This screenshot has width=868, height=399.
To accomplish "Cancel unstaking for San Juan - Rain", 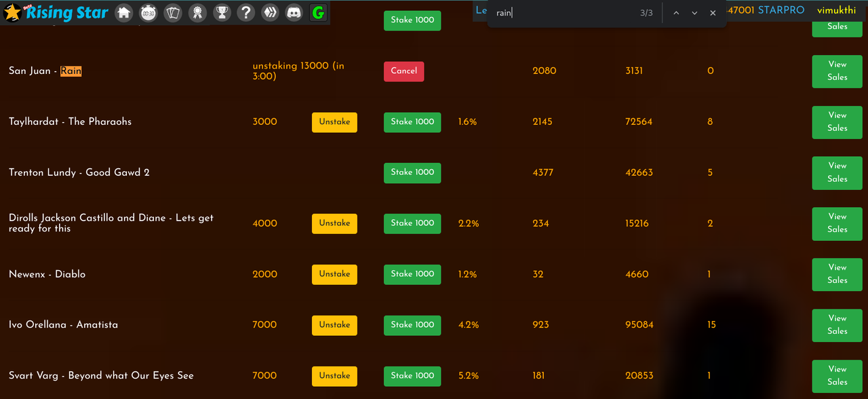I will (x=404, y=71).
